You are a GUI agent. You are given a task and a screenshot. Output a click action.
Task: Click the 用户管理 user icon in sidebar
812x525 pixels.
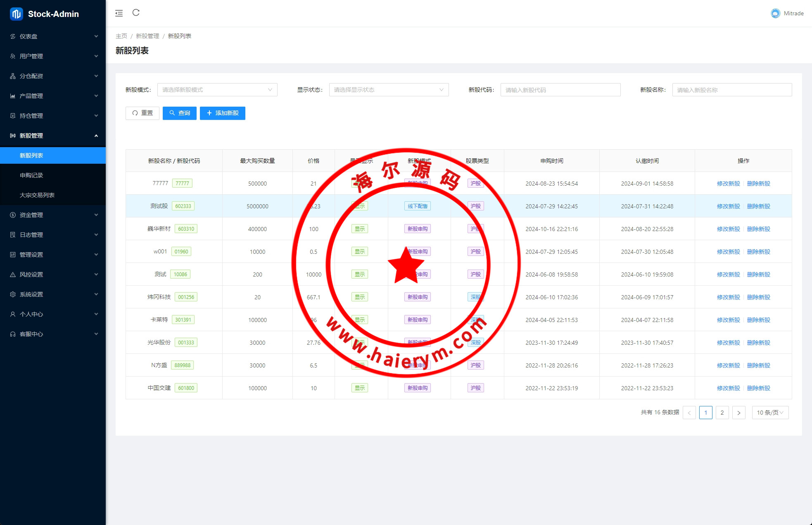(x=13, y=56)
